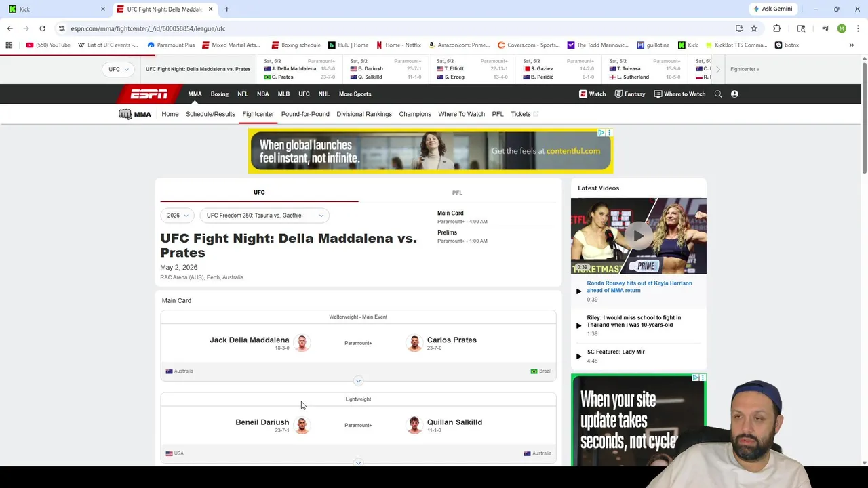Select the Tuivasa vs. Sutherland scoreboard card
This screenshot has width=868, height=488.
pyautogui.click(x=645, y=69)
